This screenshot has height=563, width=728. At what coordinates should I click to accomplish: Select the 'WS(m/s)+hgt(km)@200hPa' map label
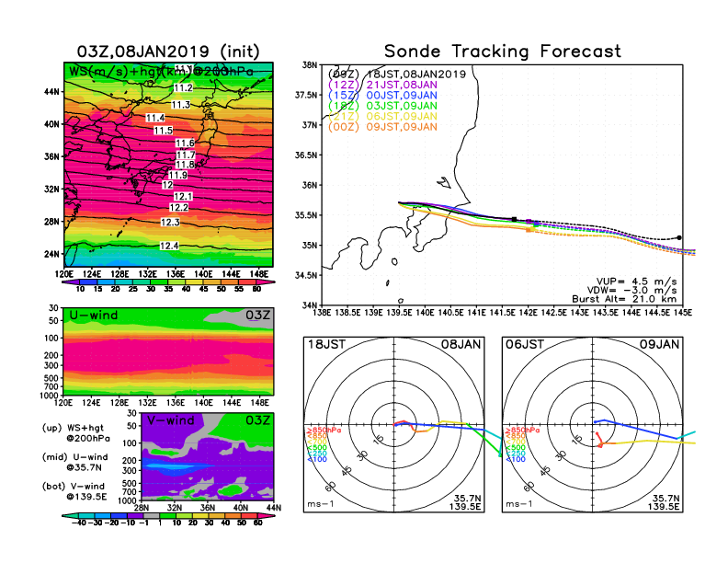coord(161,72)
